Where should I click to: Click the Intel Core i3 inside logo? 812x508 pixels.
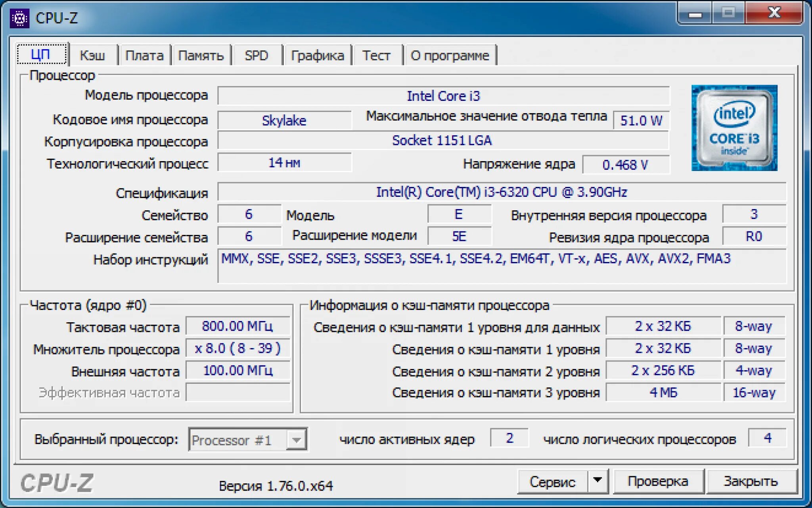coord(734,128)
